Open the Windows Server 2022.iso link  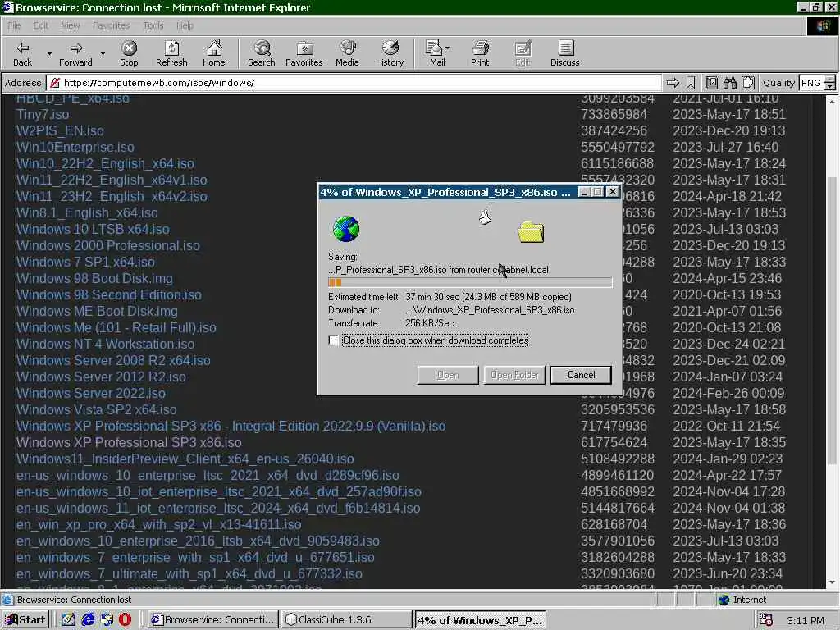[90, 393]
